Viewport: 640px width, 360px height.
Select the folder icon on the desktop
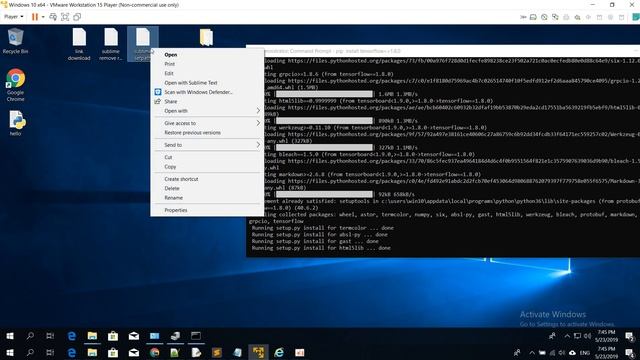pos(207,37)
